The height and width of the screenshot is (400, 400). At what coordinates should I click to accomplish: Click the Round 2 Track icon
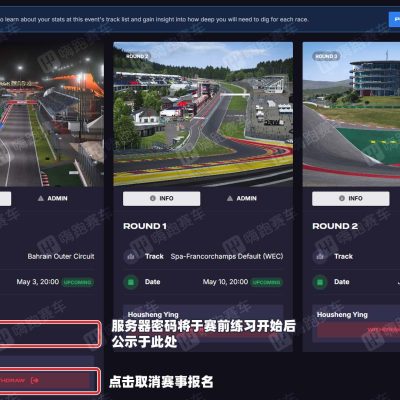point(320,256)
